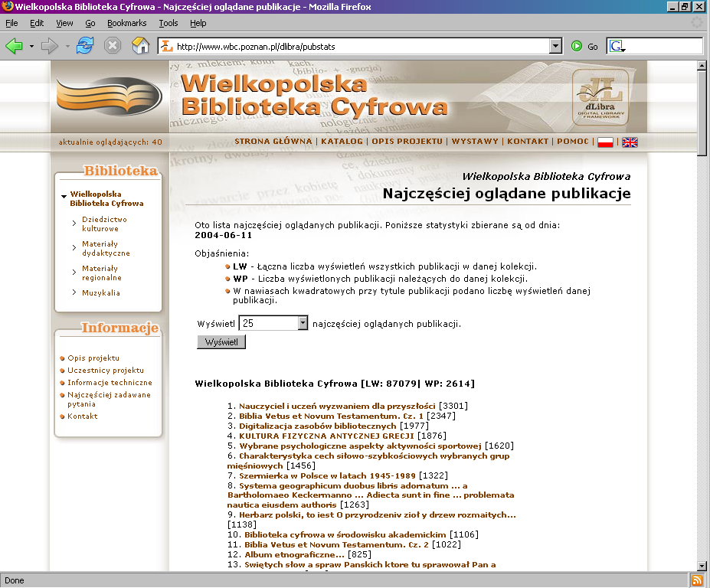This screenshot has width=710, height=588.
Task: Open Nauczyciel i uczeń wyzwaniem dla przyszłości
Action: (337, 406)
